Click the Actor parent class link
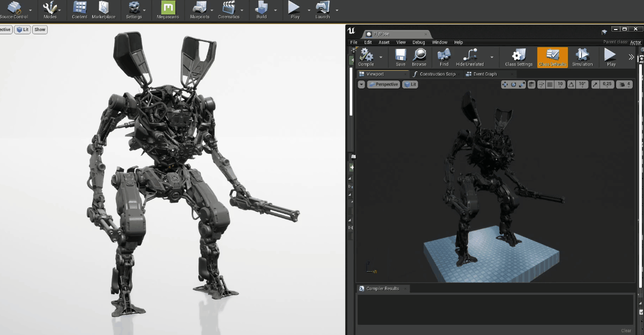The image size is (644, 335). coord(635,42)
